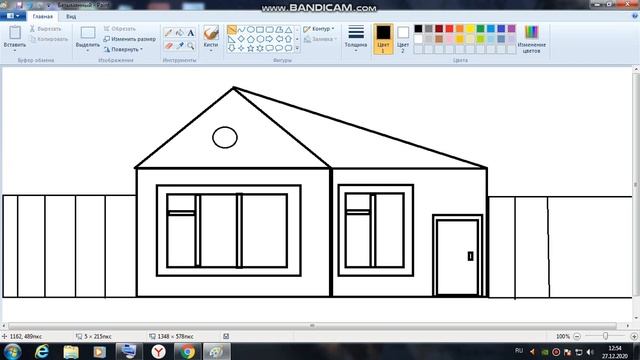Open the Select (Выделить) dropdown arrow
The height and width of the screenshot is (360, 640).
point(87,51)
